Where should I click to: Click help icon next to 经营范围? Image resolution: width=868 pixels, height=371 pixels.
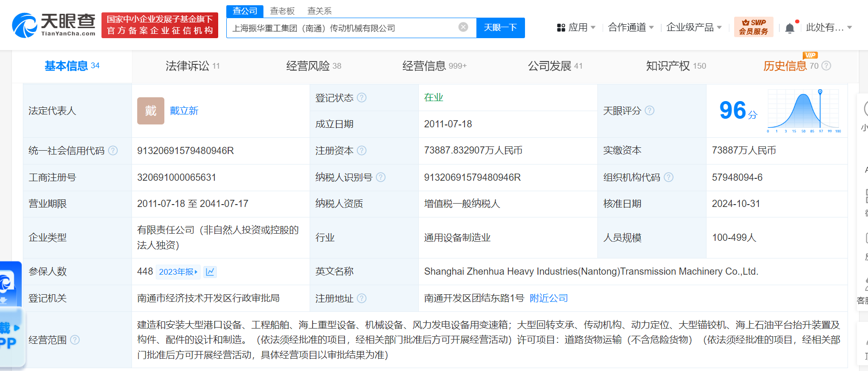[x=75, y=340]
